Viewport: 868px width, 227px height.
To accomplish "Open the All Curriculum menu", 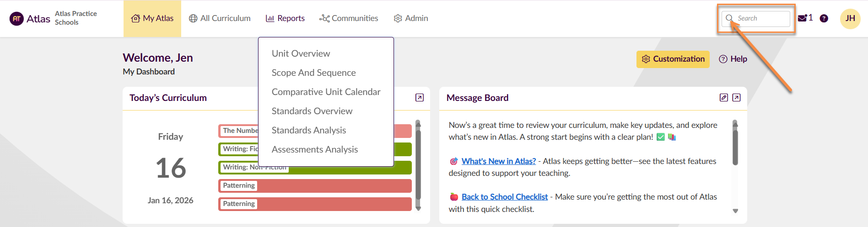I will coord(220,18).
